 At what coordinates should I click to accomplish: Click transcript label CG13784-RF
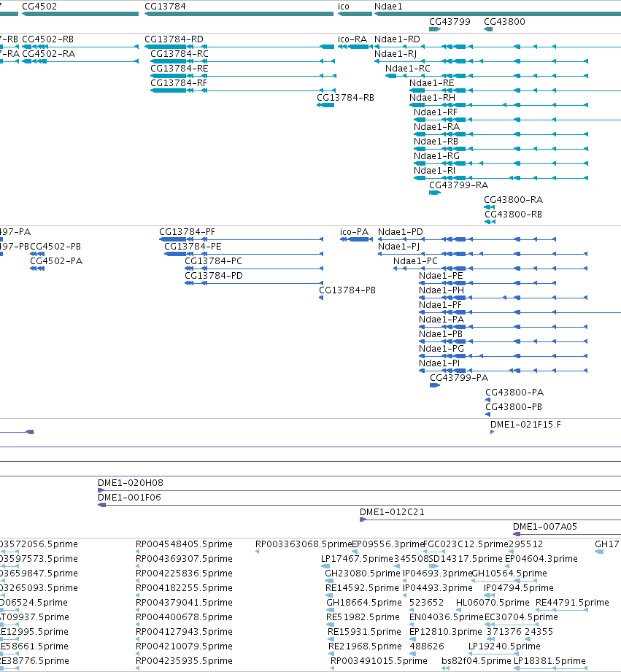pos(179,82)
